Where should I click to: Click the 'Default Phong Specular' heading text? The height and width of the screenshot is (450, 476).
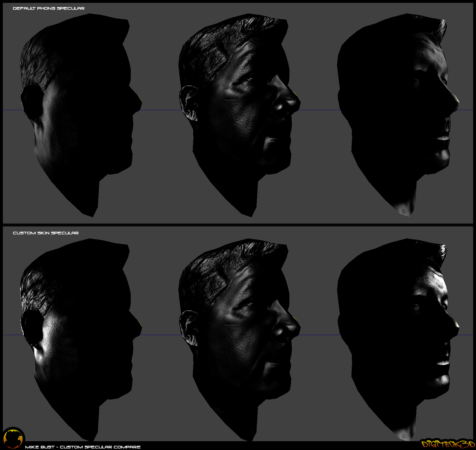click(x=49, y=8)
